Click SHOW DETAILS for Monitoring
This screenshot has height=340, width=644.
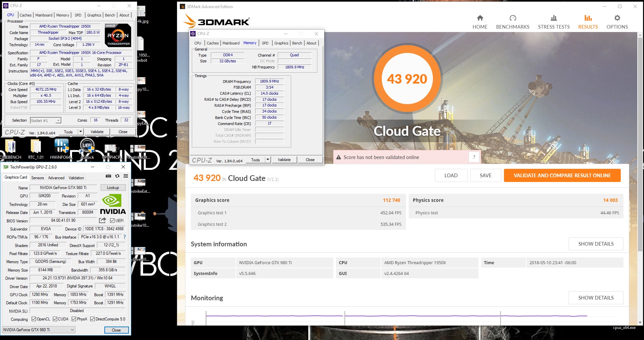(596, 298)
